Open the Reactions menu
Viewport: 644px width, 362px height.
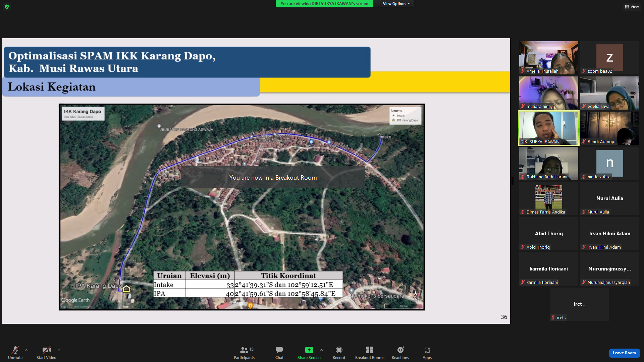(400, 353)
